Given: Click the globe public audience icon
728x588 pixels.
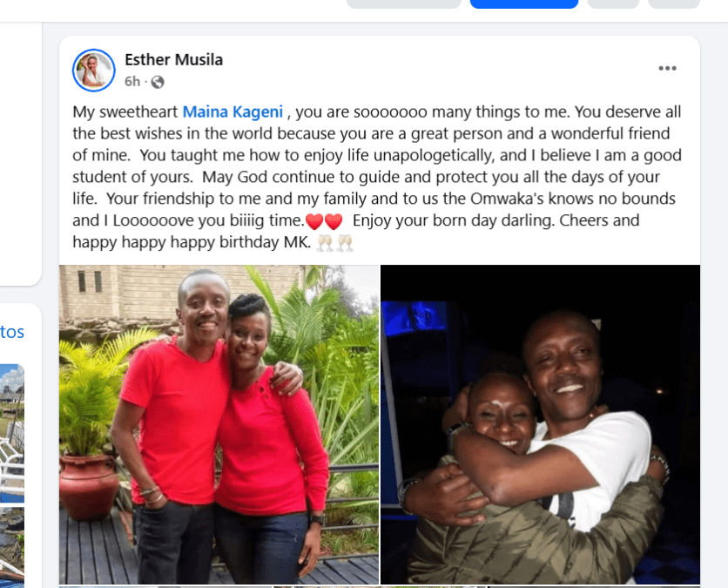Looking at the screenshot, I should point(158,82).
